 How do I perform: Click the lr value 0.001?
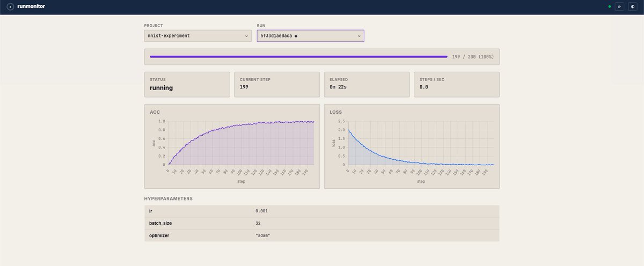tap(261, 211)
